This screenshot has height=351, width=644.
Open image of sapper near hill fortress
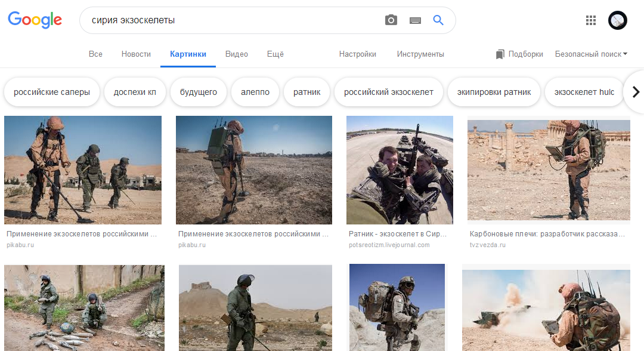255,308
